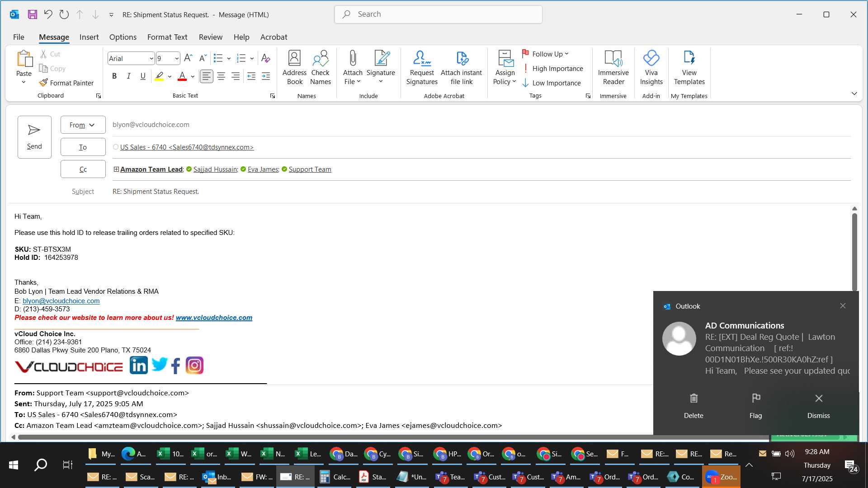Open the Address Book
This screenshot has height=488, width=868.
[294, 68]
